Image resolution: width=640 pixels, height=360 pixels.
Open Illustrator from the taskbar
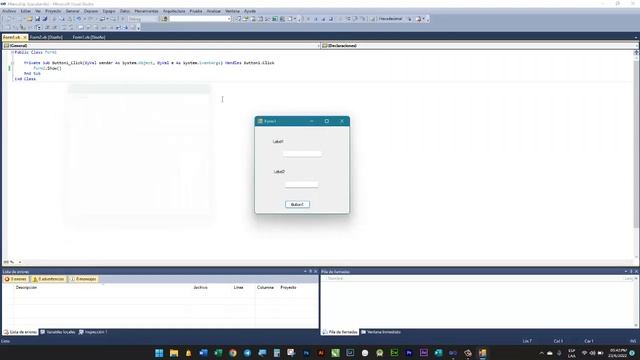pos(321,353)
